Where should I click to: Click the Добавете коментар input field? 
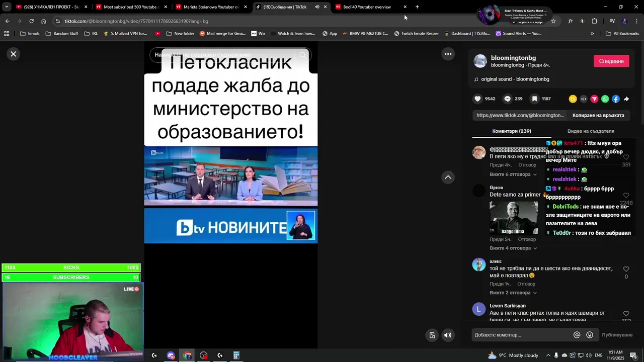(522, 335)
